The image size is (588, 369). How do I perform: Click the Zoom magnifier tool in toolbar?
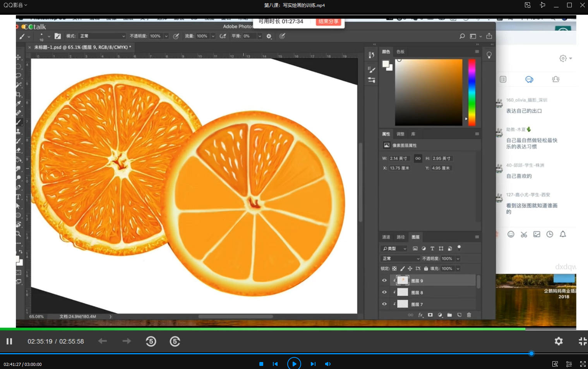(x=18, y=234)
